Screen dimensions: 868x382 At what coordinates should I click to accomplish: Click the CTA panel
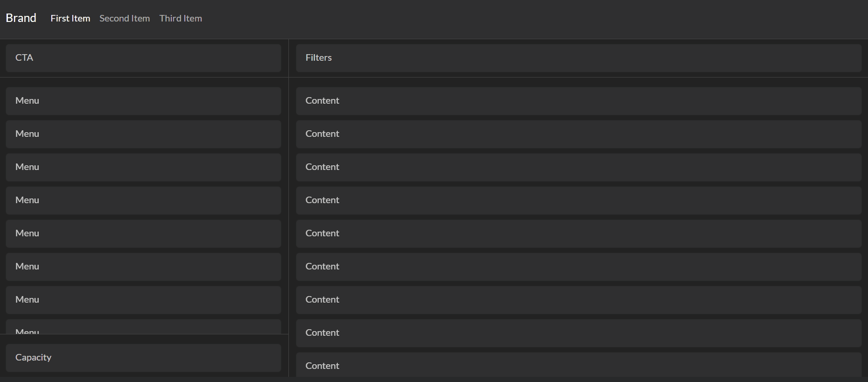click(144, 58)
